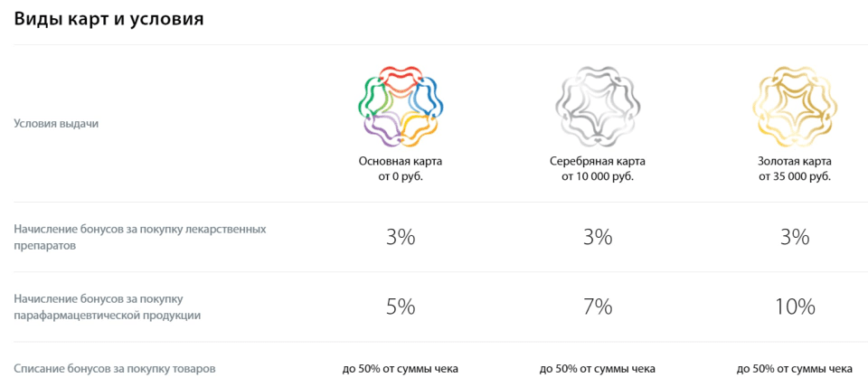Click the 'Условия выдачи' row label
The image size is (868, 387).
pos(56,123)
